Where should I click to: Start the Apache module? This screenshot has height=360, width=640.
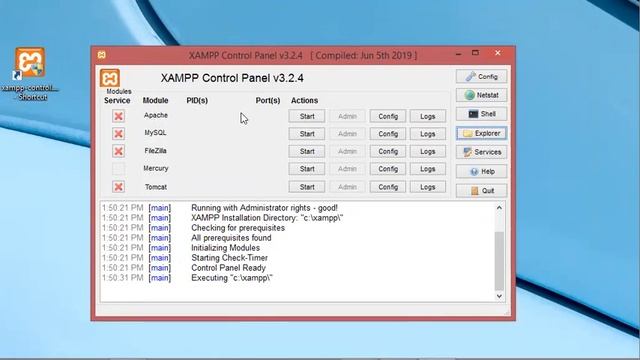pyautogui.click(x=307, y=116)
